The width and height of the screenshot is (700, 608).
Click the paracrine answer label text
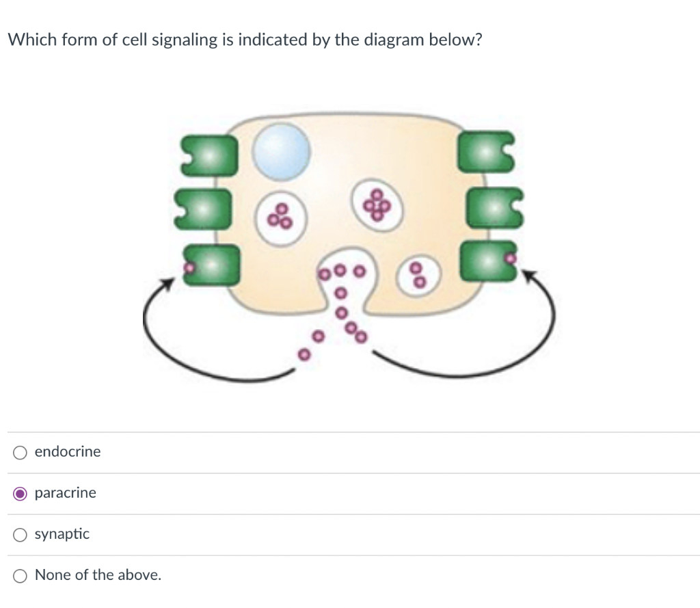pos(65,492)
